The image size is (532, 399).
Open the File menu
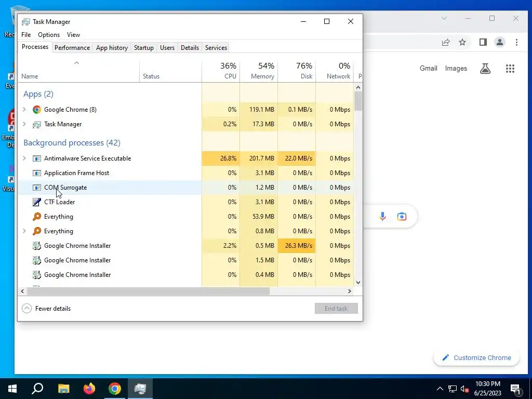26,35
